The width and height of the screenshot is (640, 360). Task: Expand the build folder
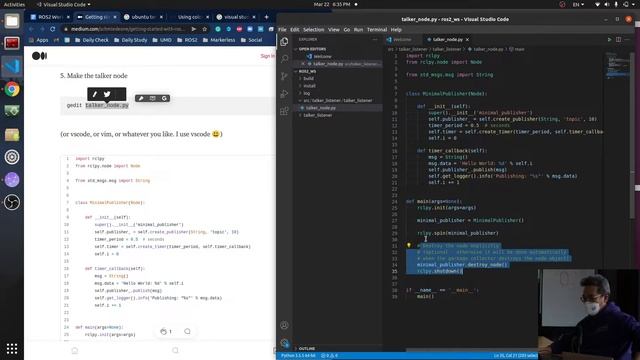(338, 78)
